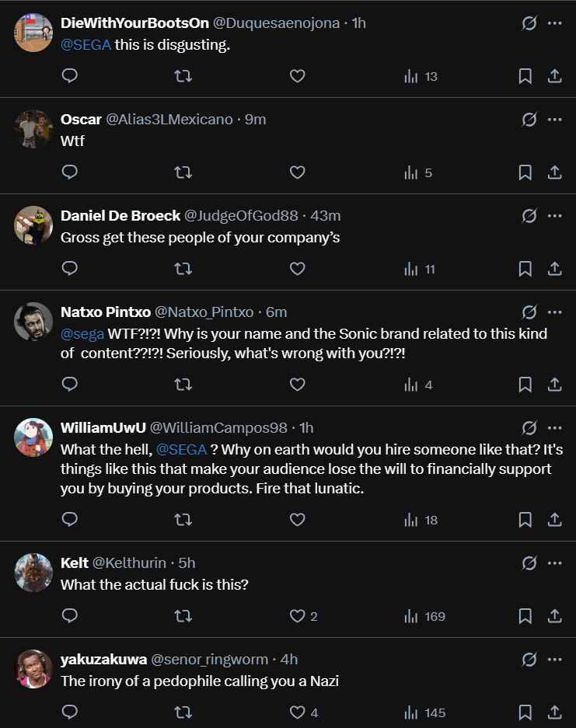Bookmark Natxo Pintxo's tweet
The height and width of the screenshot is (728, 576).
point(525,385)
